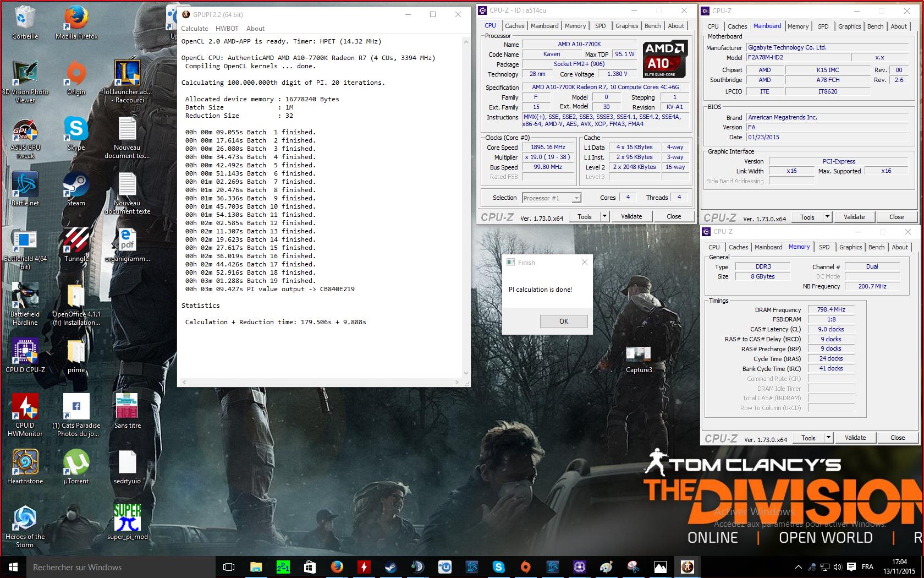Launch CPUID CPU-Z desktop shortcut

(x=25, y=356)
